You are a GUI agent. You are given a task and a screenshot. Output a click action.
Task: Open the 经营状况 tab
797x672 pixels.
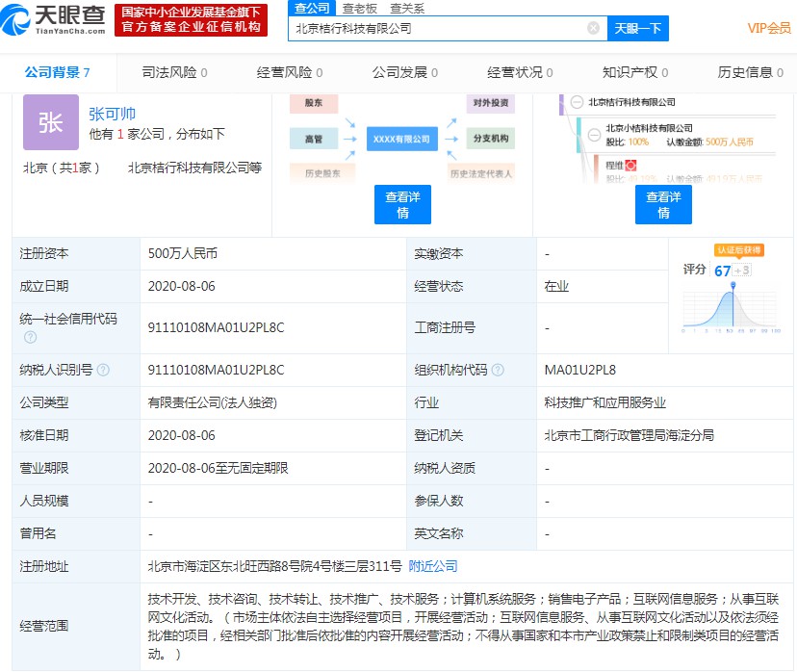520,73
